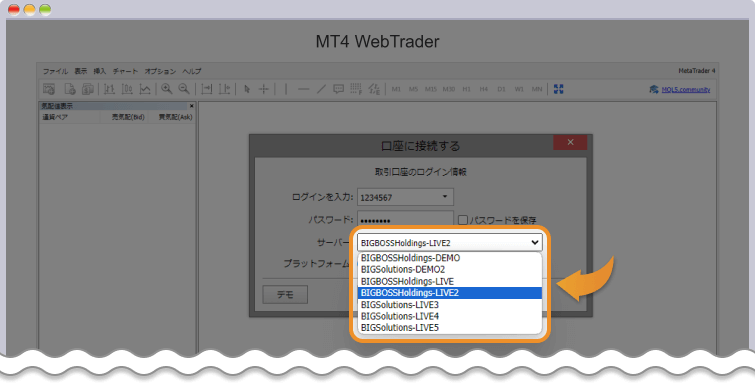
Task: Click the yellow window minimize light
Action: tap(30, 10)
